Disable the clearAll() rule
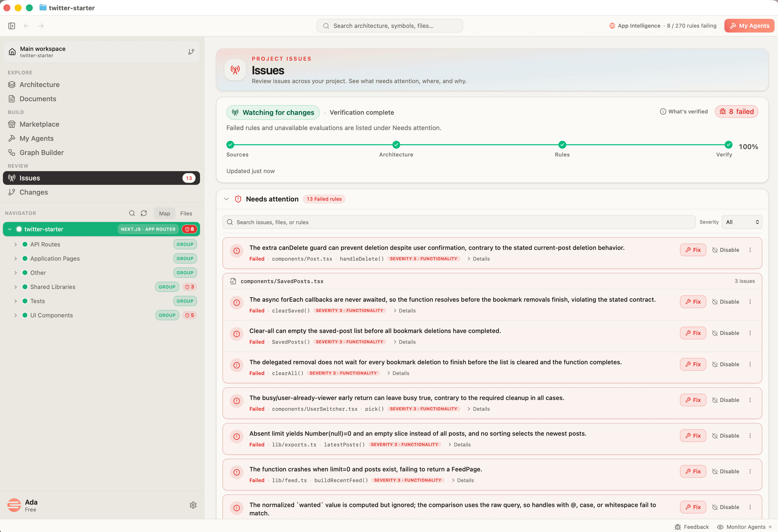778x532 pixels. tap(726, 364)
